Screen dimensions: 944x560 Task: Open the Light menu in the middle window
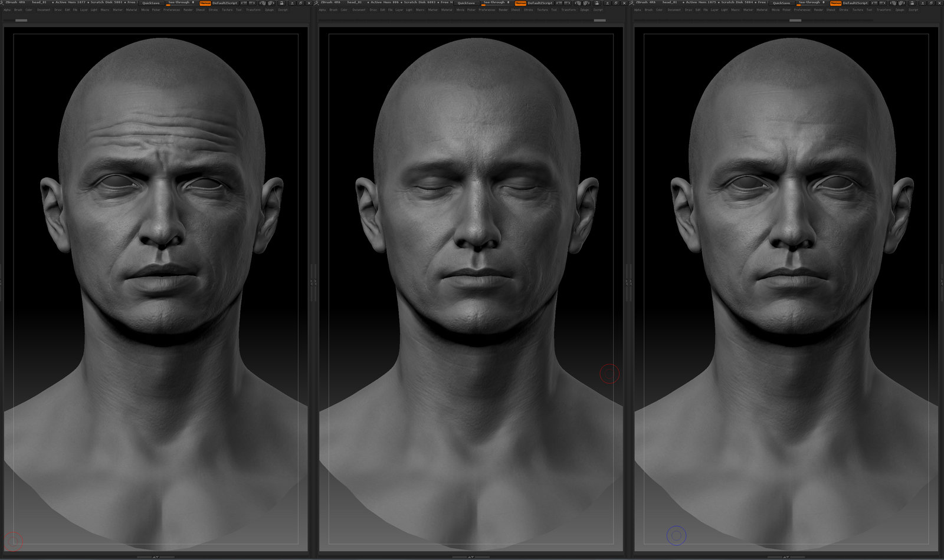[x=409, y=10]
